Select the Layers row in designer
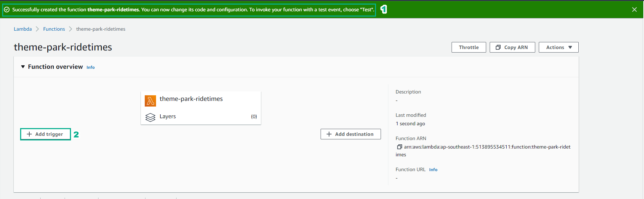Viewport: 644px width, 199px height. click(x=201, y=117)
